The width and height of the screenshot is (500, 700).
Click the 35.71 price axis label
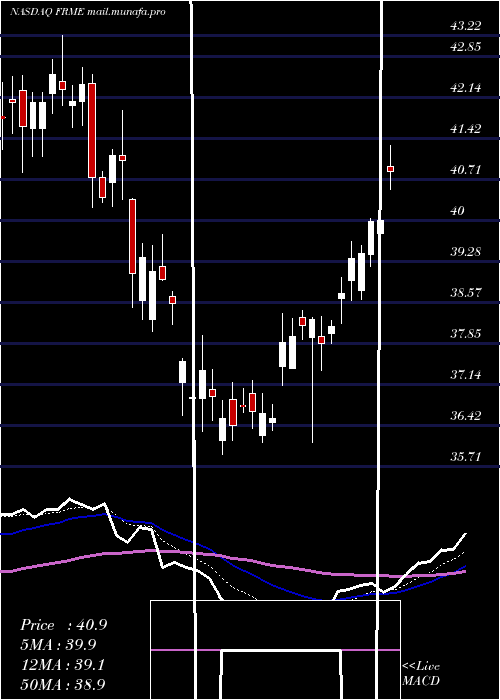click(466, 457)
